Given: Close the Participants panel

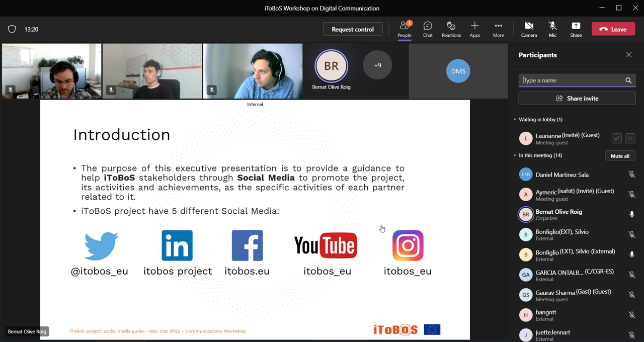Looking at the screenshot, I should click(x=628, y=55).
